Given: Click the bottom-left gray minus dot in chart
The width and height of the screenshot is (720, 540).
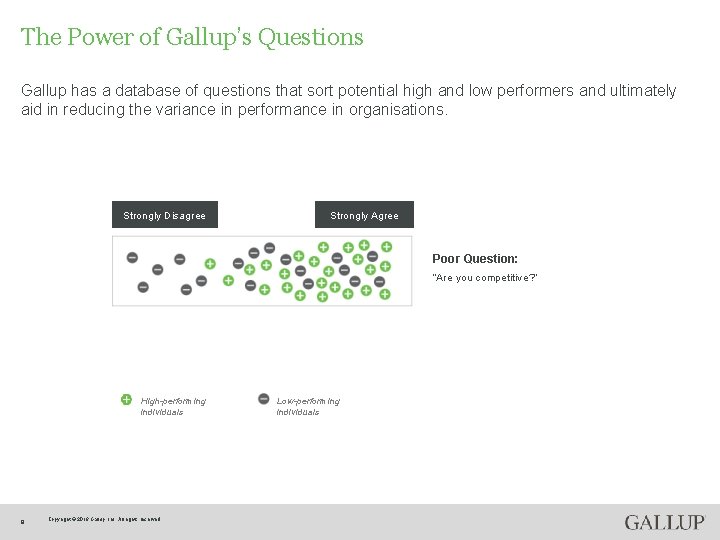Looking at the screenshot, I should click(x=143, y=287).
